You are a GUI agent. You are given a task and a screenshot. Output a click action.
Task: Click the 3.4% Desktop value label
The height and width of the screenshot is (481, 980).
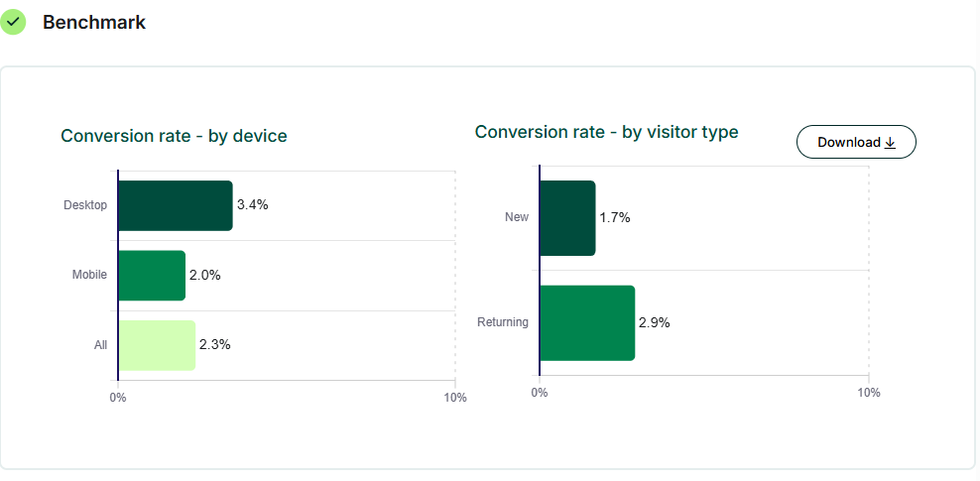[253, 205]
